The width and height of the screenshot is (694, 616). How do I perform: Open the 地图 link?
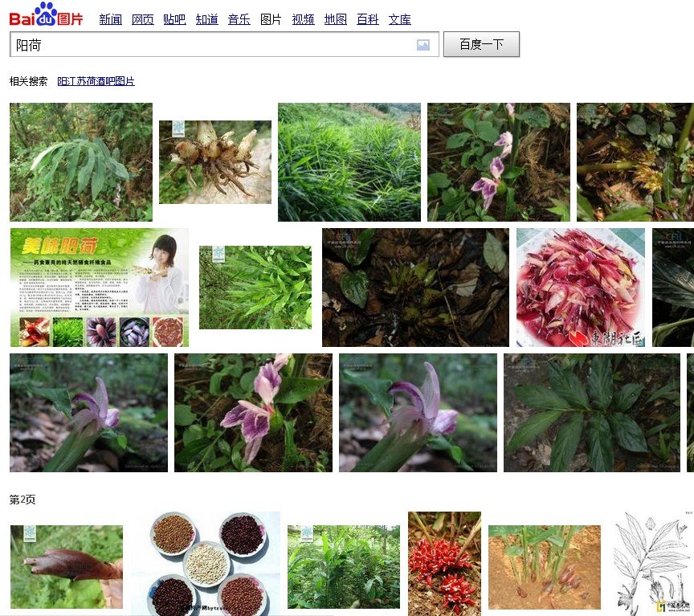tap(335, 19)
